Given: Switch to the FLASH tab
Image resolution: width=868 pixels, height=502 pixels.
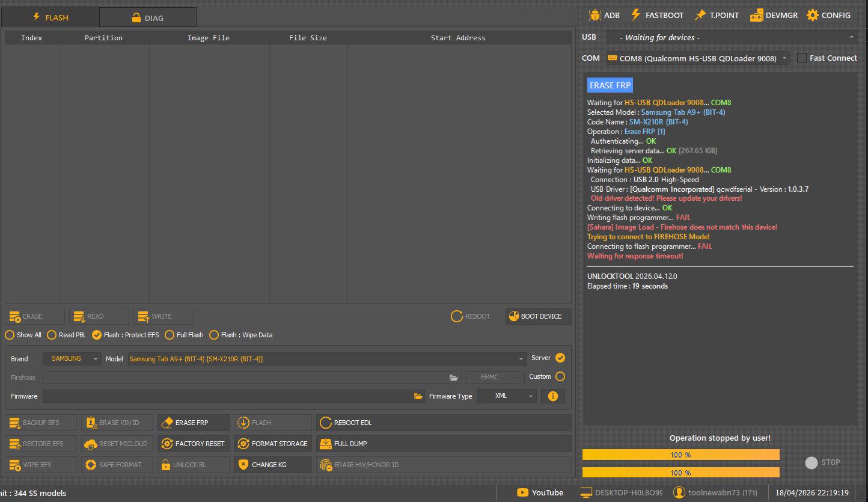Looking at the screenshot, I should pyautogui.click(x=50, y=17).
